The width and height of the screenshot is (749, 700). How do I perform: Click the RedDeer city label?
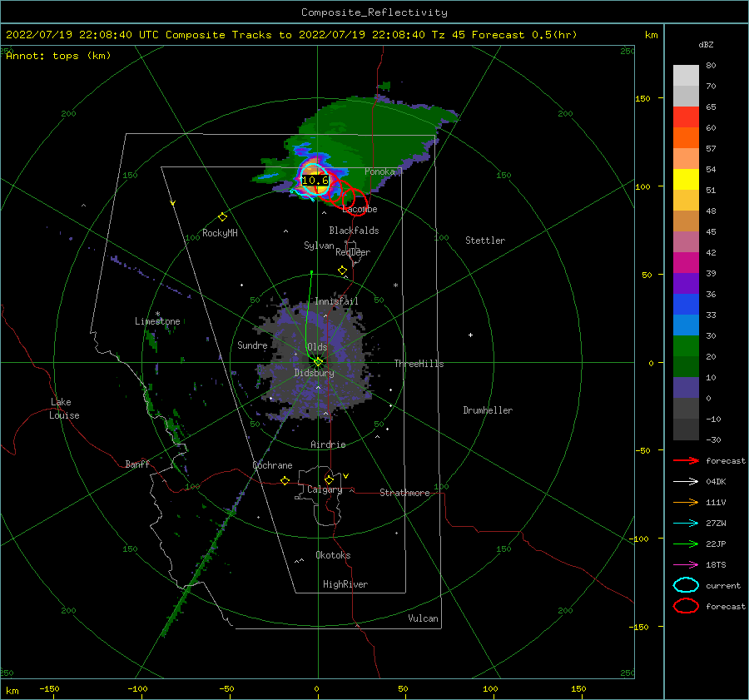click(353, 252)
